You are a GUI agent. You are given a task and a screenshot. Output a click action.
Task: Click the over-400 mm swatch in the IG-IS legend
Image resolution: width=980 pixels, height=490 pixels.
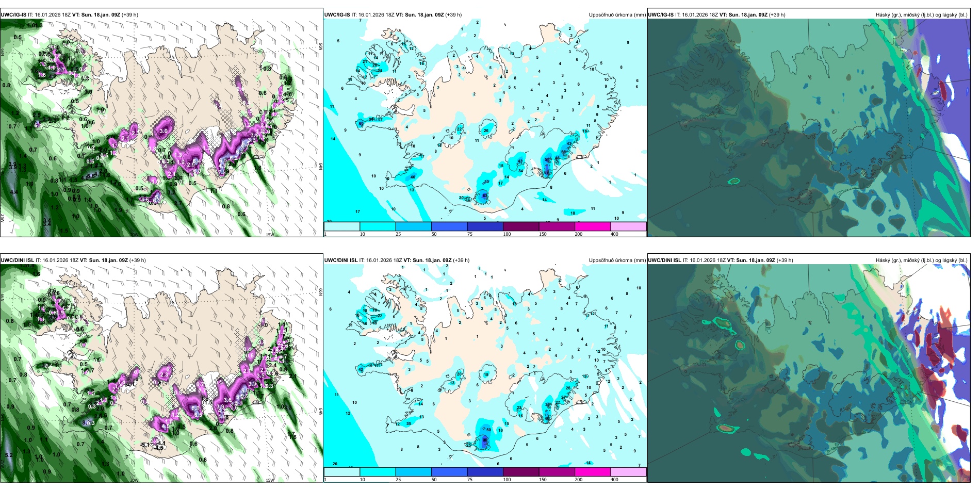tap(629, 226)
